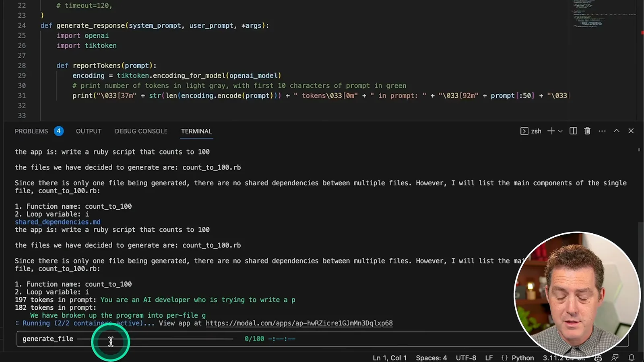This screenshot has width=644, height=362.
Task: Open notifications bell icon
Action: coord(632,358)
